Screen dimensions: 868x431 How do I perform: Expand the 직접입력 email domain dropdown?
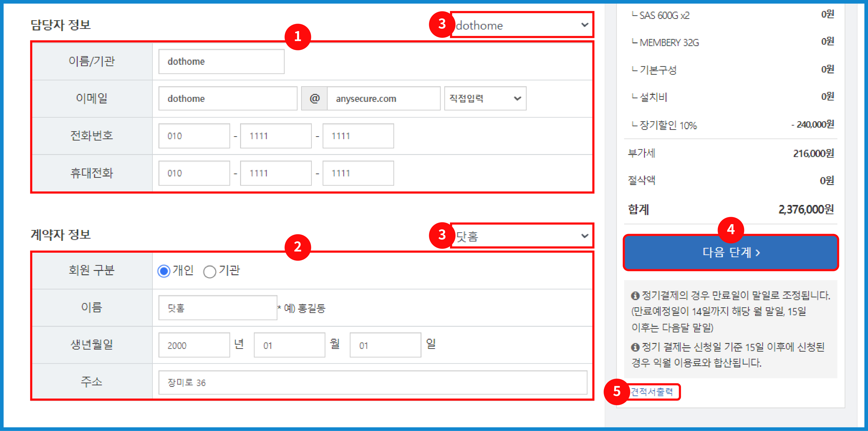485,98
